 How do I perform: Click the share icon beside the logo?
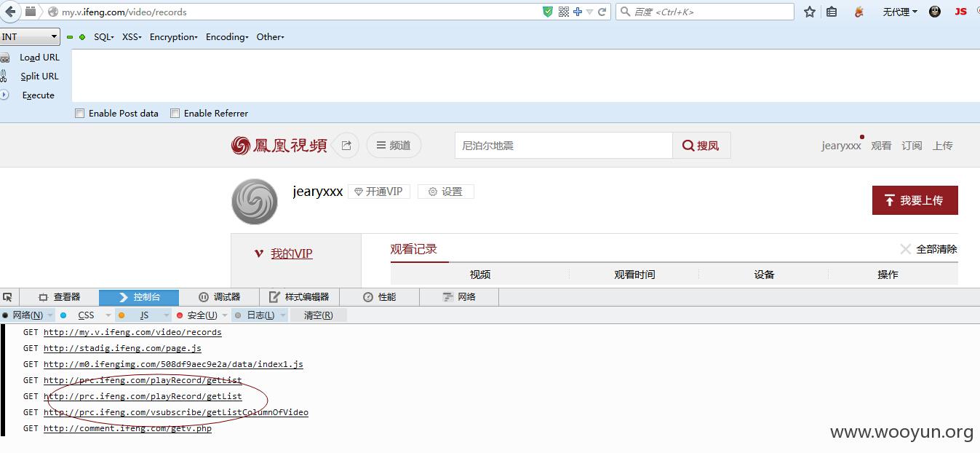point(346,146)
